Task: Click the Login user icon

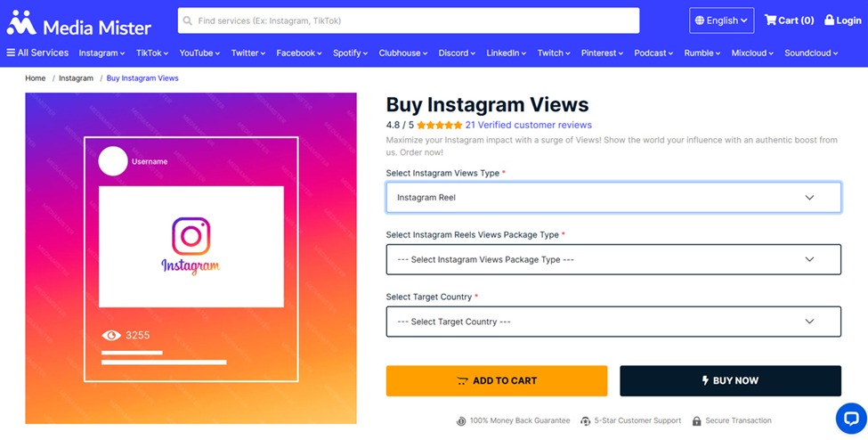Action: coord(830,20)
